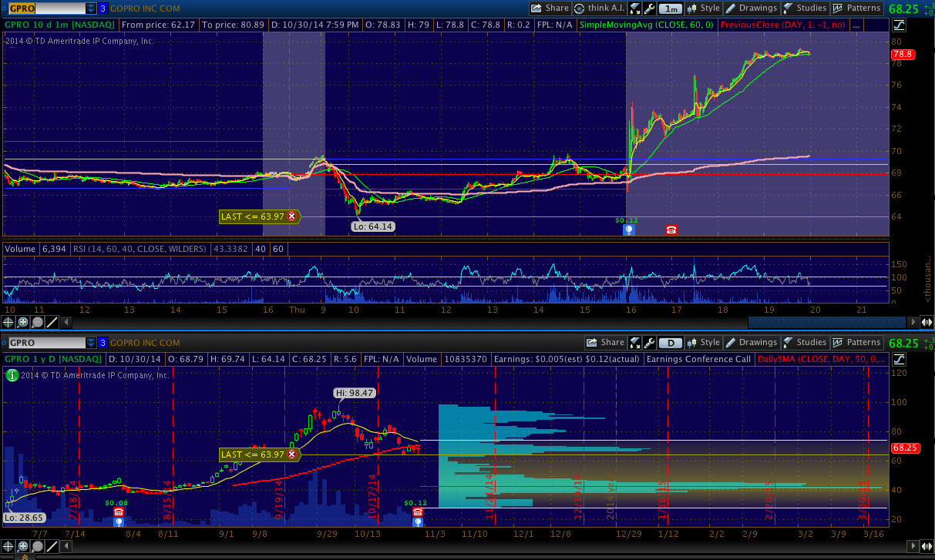
Task: Click the Share button in upper toolbar
Action: point(550,8)
